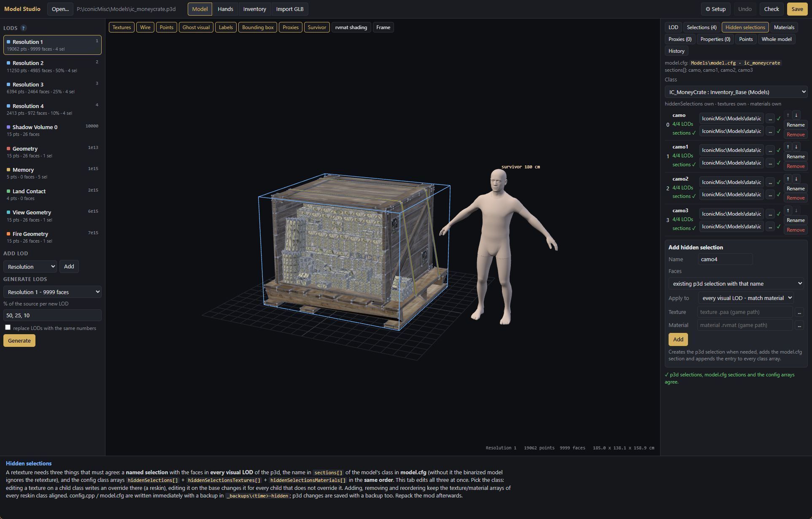The image size is (812, 519).
Task: Open LODs help question mark
Action: click(24, 28)
